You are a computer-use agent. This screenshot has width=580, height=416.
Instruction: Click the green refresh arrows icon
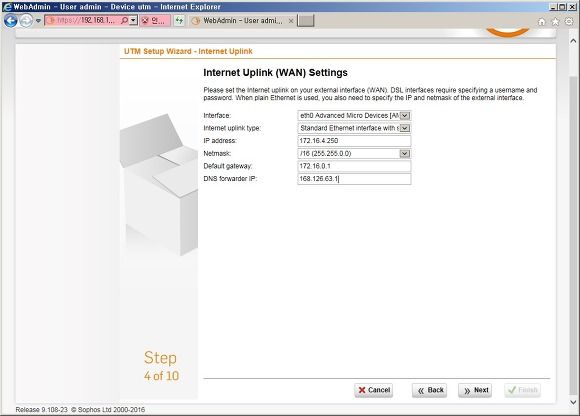[179, 21]
